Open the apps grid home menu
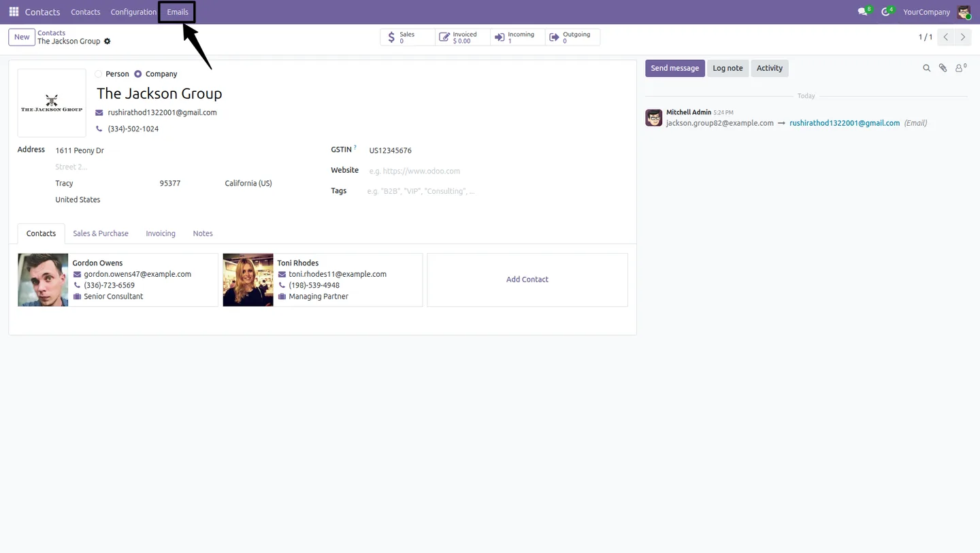The height and width of the screenshot is (553, 980). (14, 12)
